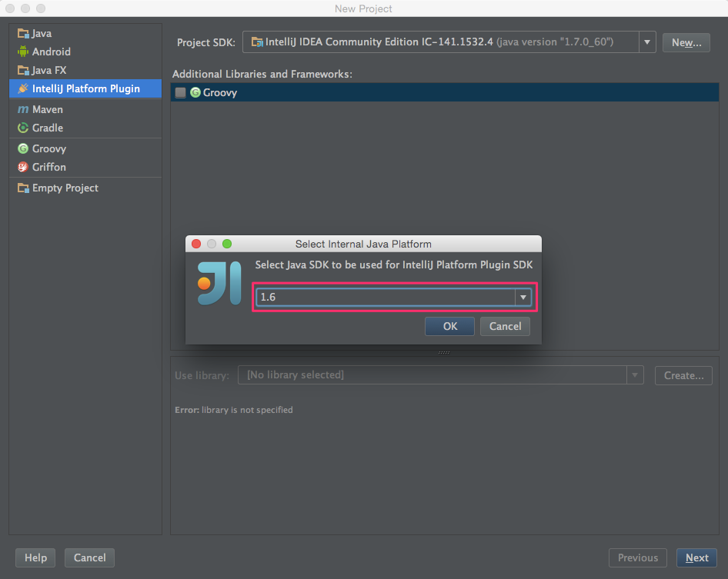Expand the Java SDK 1.6 dropdown arrow
728x579 pixels.
click(523, 297)
